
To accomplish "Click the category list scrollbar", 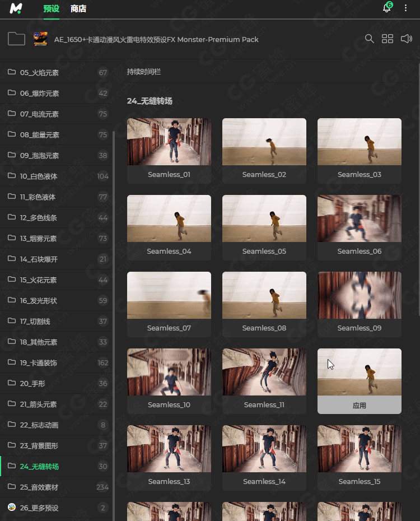I will pos(114,325).
